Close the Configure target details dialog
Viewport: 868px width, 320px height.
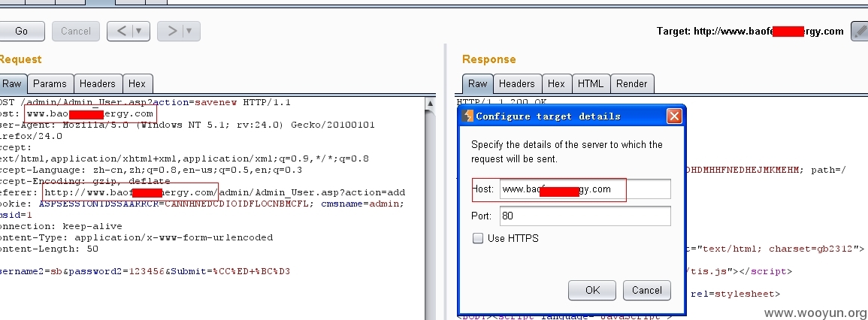[x=673, y=116]
